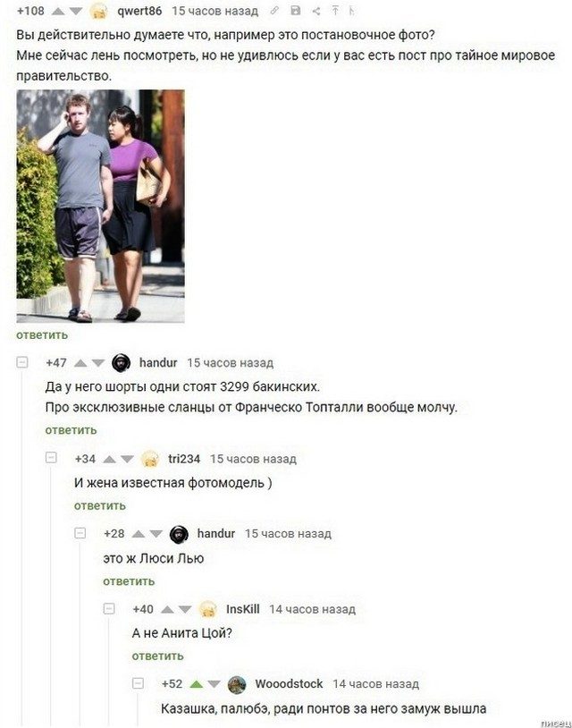Copy link to qwert86 comment
Image resolution: width=572 pixels, height=728 pixels.
tap(274, 10)
